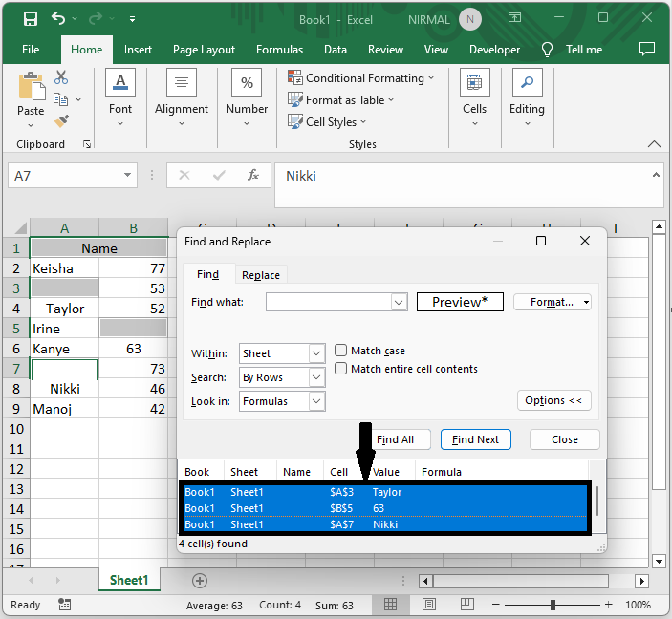Click the Insert Function fx icon
672x619 pixels.
coord(253,176)
